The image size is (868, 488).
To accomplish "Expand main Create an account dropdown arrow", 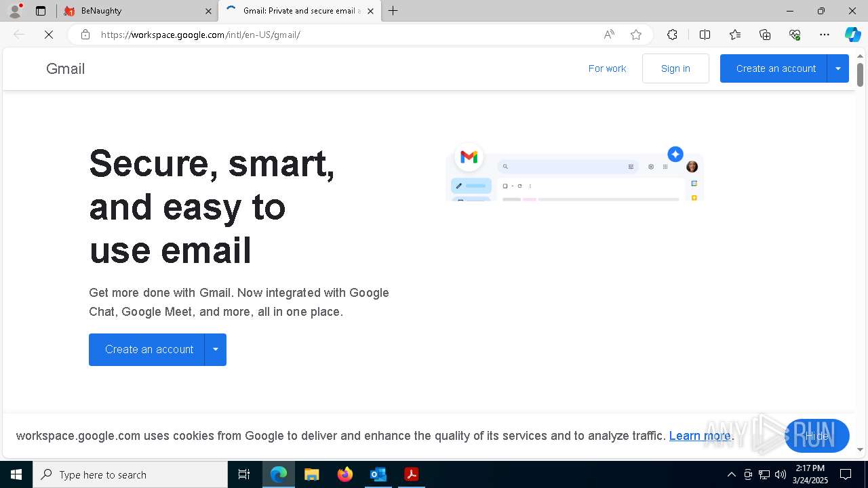I will click(216, 350).
